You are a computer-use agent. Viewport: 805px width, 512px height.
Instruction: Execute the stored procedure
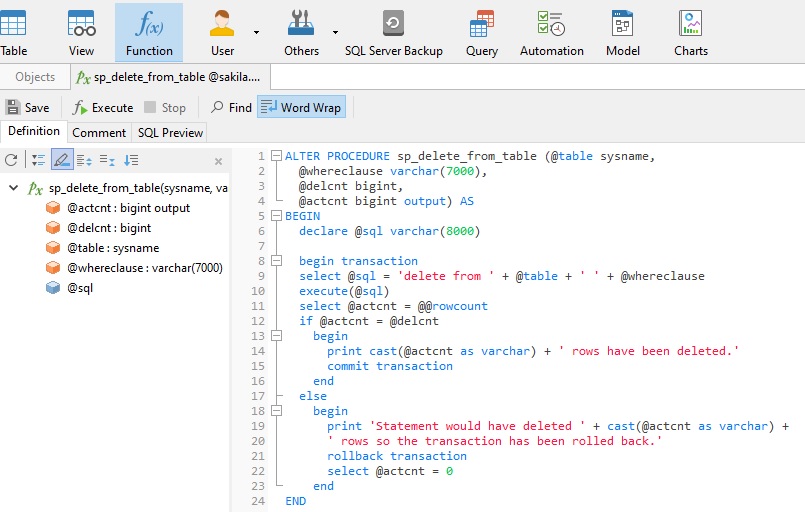pyautogui.click(x=103, y=107)
